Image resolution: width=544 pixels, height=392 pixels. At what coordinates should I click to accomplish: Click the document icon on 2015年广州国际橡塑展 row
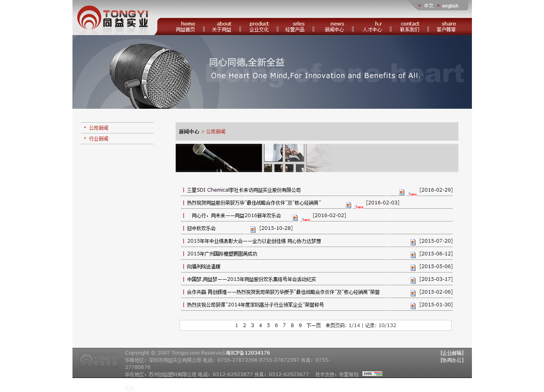(x=413, y=255)
